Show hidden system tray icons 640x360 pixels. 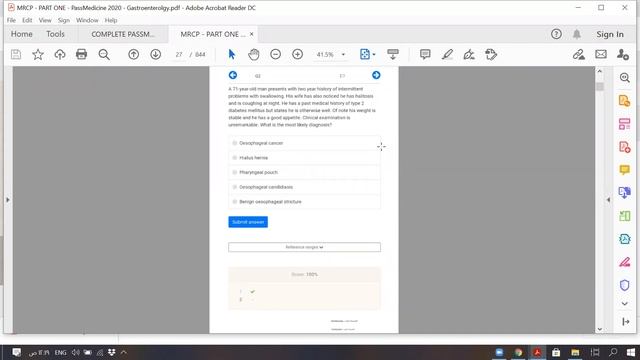tap(124, 352)
